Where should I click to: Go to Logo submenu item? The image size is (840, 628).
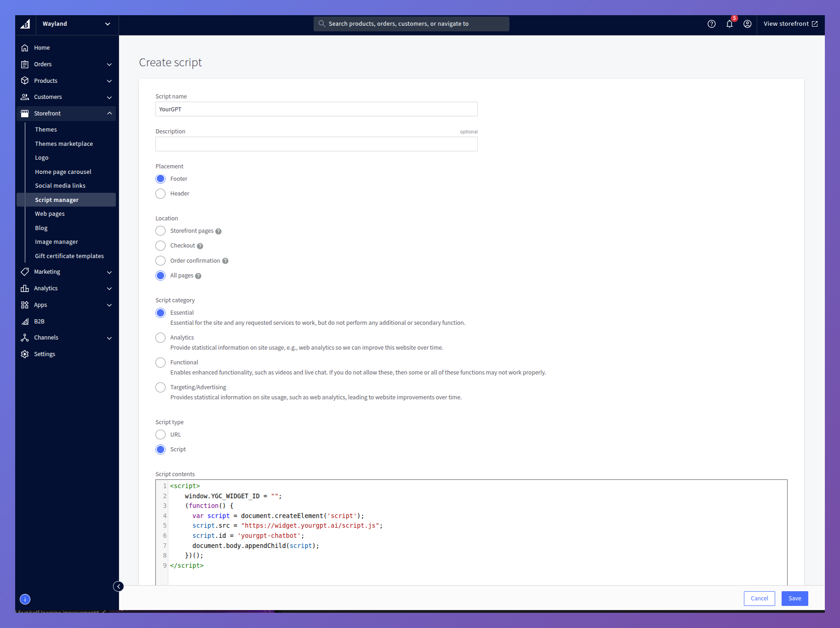(x=42, y=158)
